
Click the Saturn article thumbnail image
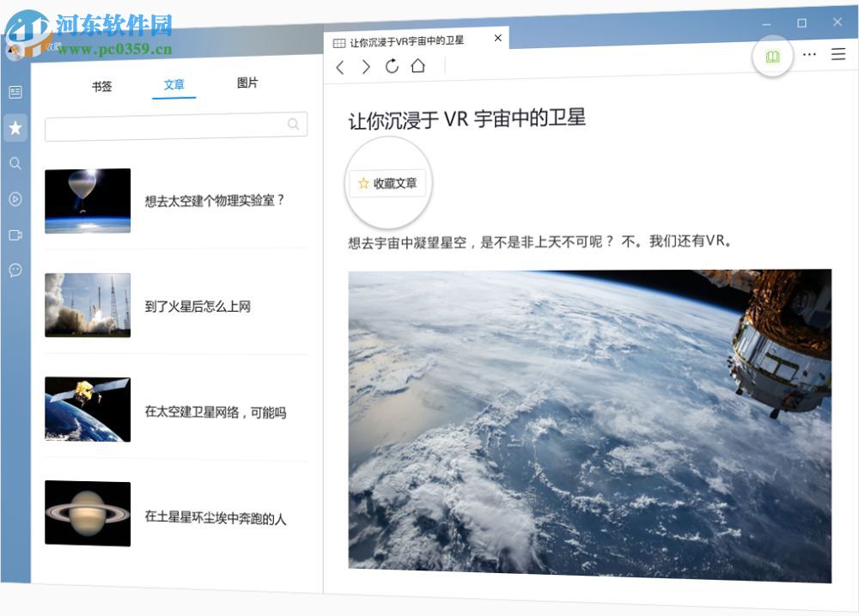pos(87,513)
